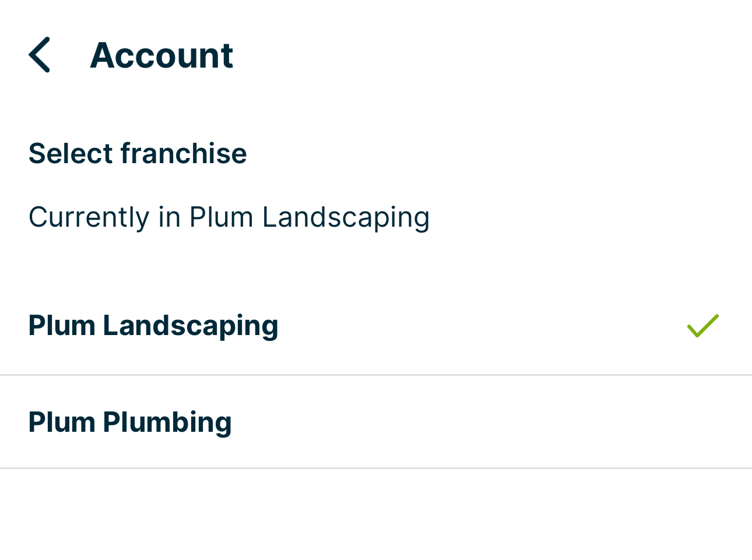Click the word franchise in the heading
Screen dimensions: 752x560
184,154
